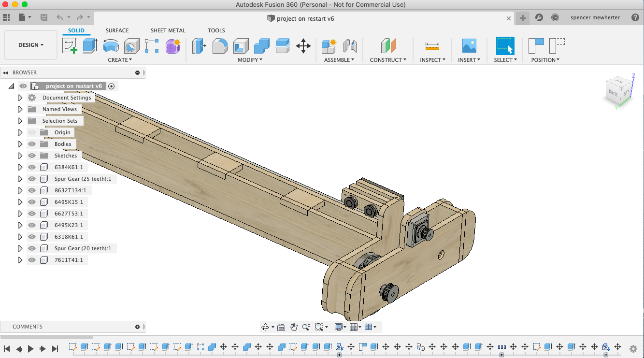This screenshot has height=358, width=644.
Task: Open the CREATE dropdown menu
Action: [120, 60]
